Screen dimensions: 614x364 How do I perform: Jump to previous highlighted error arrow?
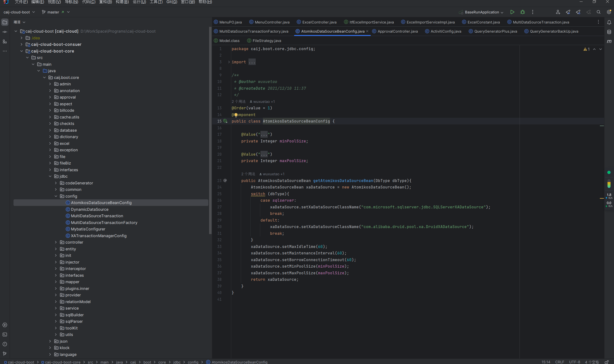click(594, 49)
